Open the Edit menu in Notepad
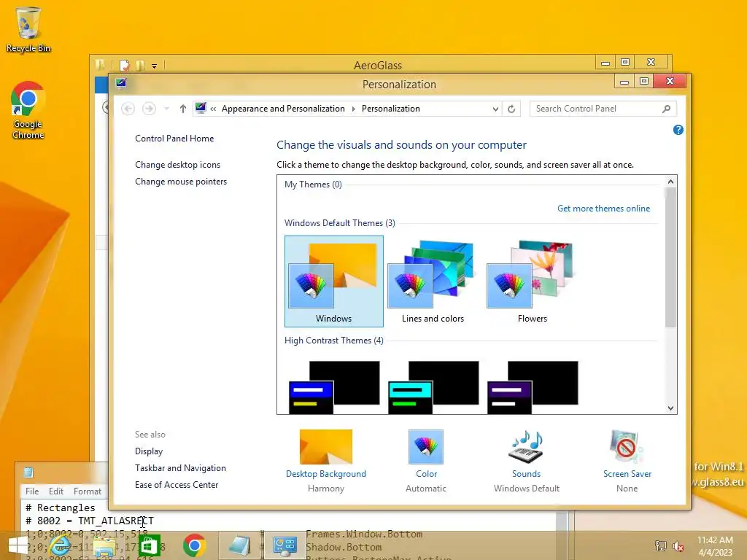The image size is (747, 560). (55, 491)
